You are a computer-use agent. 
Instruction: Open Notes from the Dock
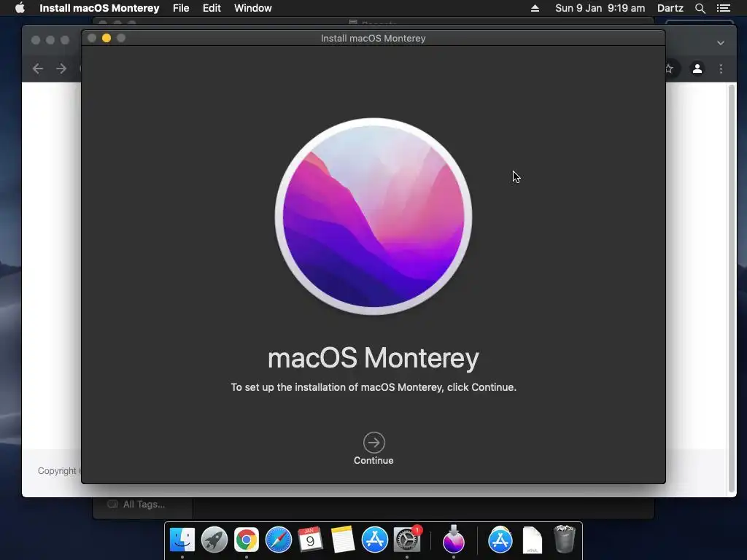tap(343, 540)
